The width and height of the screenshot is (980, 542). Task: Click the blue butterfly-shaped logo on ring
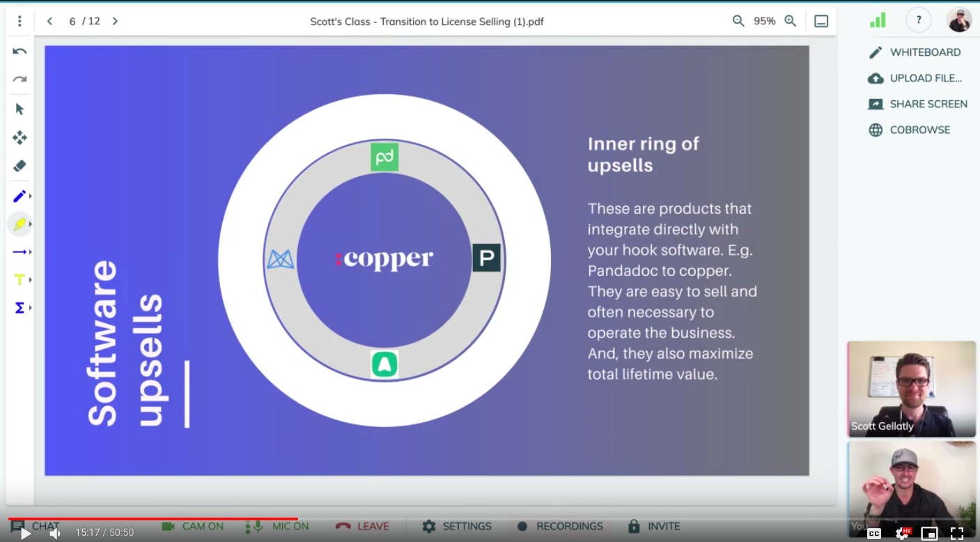[281, 260]
